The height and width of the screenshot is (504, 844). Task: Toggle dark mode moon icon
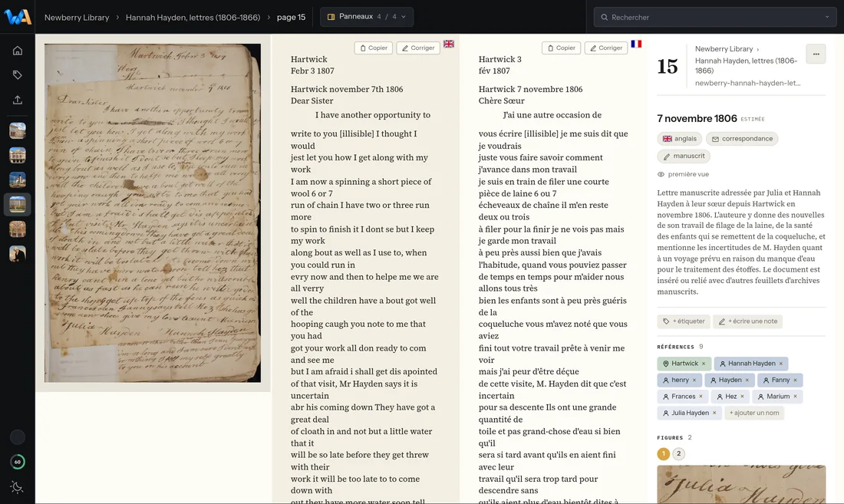click(x=17, y=487)
